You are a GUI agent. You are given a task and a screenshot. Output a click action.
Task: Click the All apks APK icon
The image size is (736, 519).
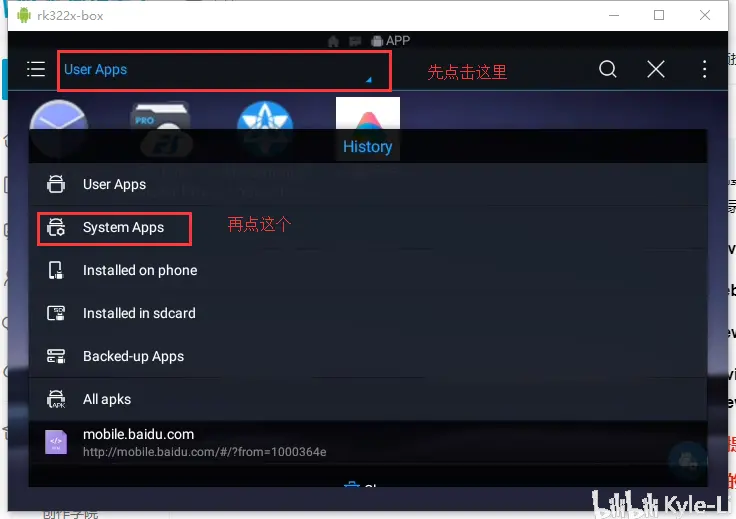point(56,399)
